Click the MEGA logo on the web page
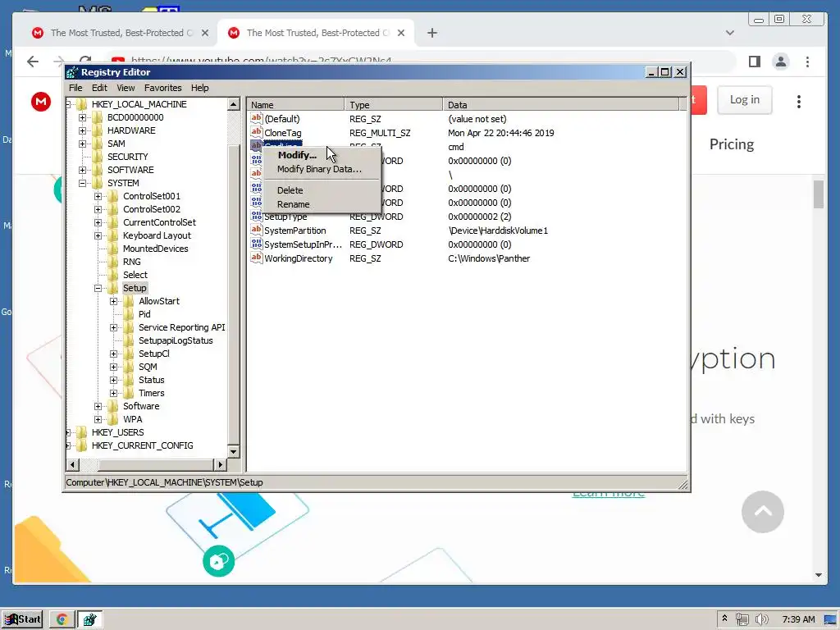 pos(41,101)
